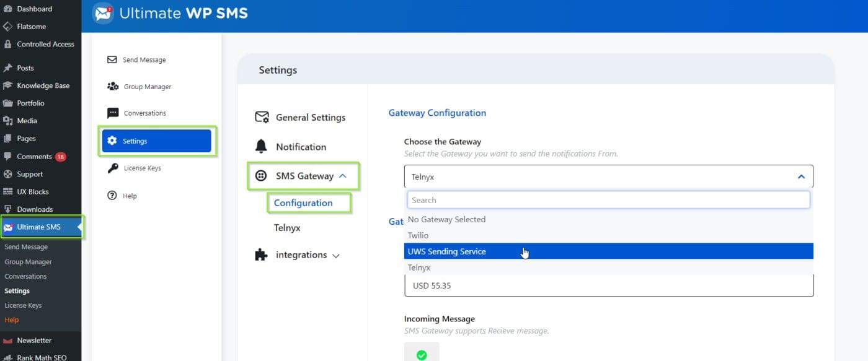This screenshot has height=361, width=868.
Task: Click the Dashboard gauge icon
Action: point(7,9)
